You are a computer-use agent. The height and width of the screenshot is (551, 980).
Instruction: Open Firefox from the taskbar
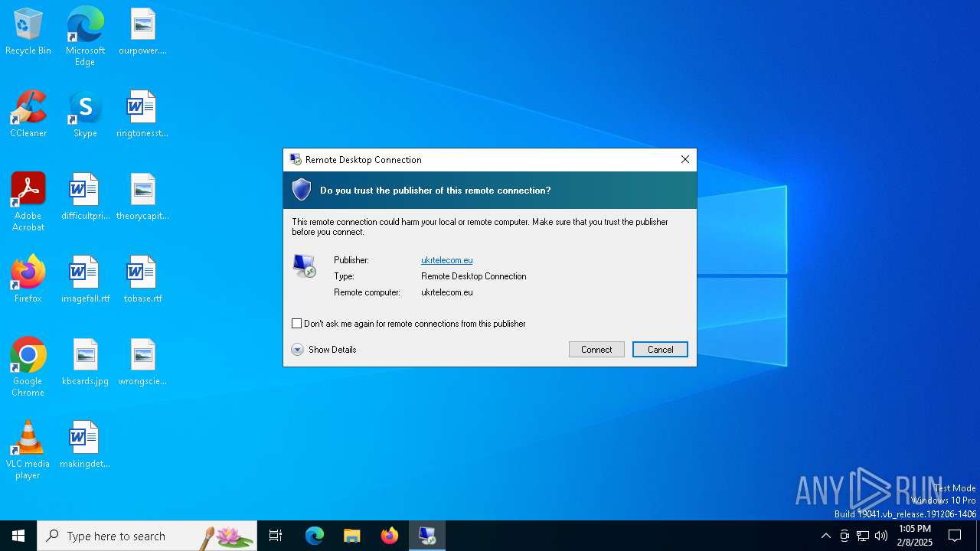click(x=390, y=536)
